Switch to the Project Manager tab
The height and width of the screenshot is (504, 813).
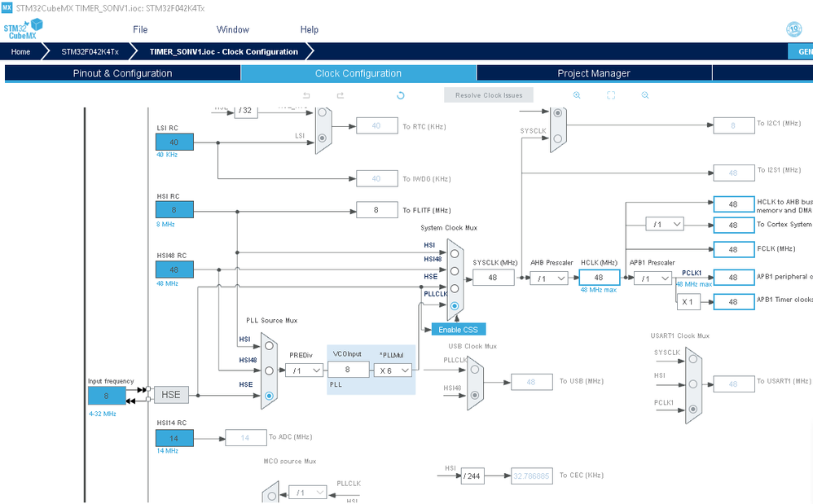click(x=594, y=73)
